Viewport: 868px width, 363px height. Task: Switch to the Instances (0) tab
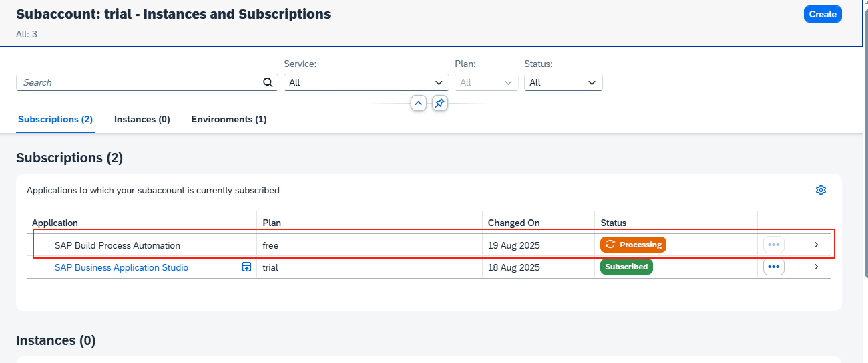[x=142, y=119]
